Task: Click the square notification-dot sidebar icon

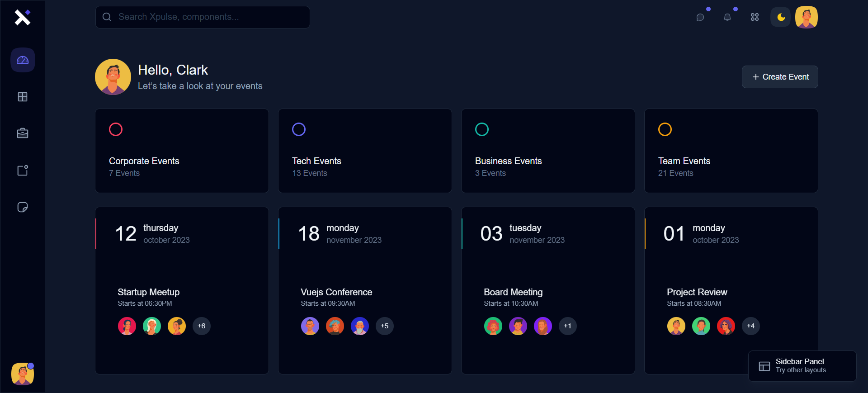Action: [x=23, y=170]
